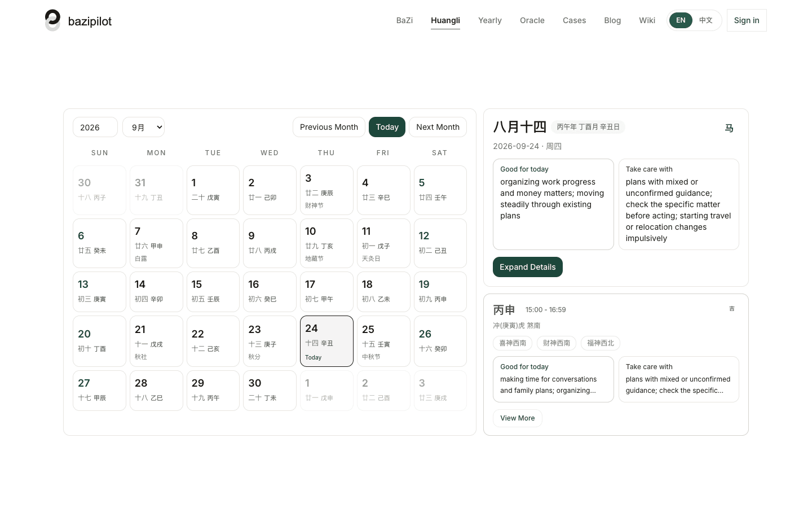Click the 冲(庚寅)虎 煞南 text

click(517, 326)
